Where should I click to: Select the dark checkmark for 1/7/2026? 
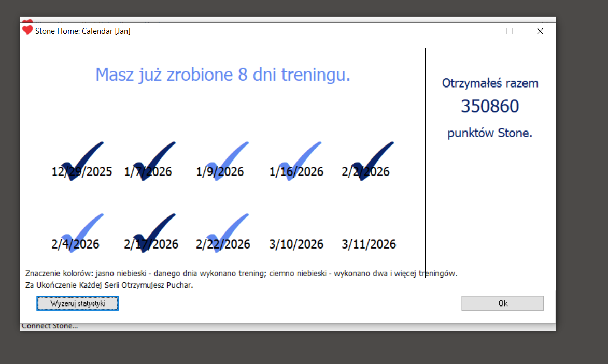coord(153,161)
